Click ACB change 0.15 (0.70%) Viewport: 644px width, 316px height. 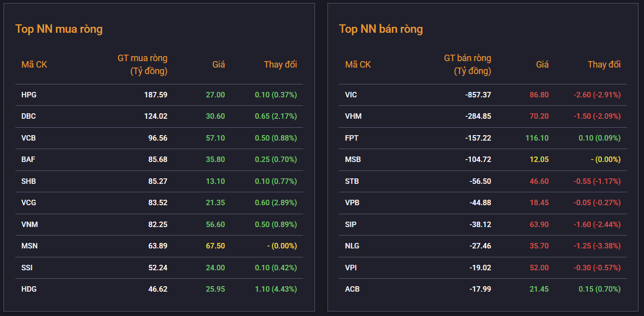600,289
